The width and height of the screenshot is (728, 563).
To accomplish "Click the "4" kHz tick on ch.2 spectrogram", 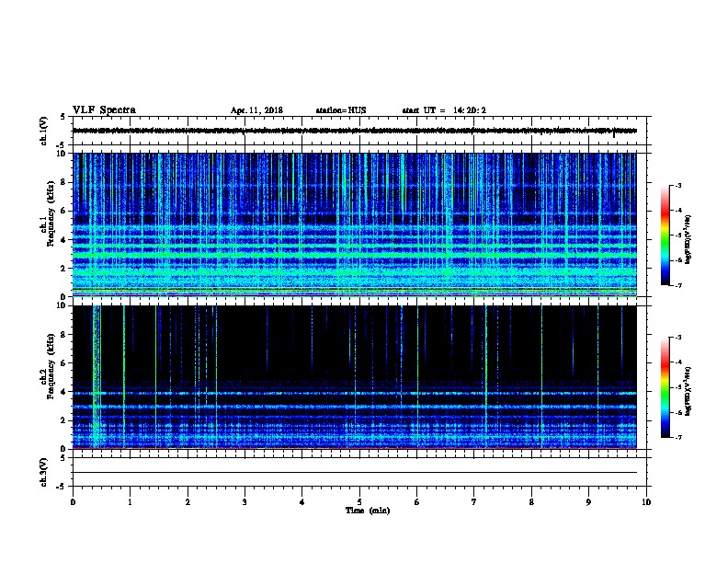I will point(63,392).
